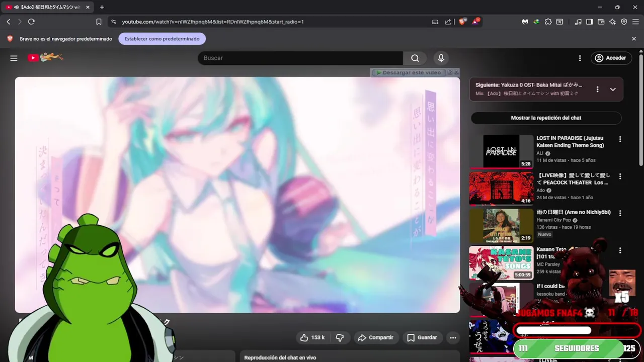Open Brave Shields lion icon
This screenshot has width=644, height=362.
coord(462,22)
